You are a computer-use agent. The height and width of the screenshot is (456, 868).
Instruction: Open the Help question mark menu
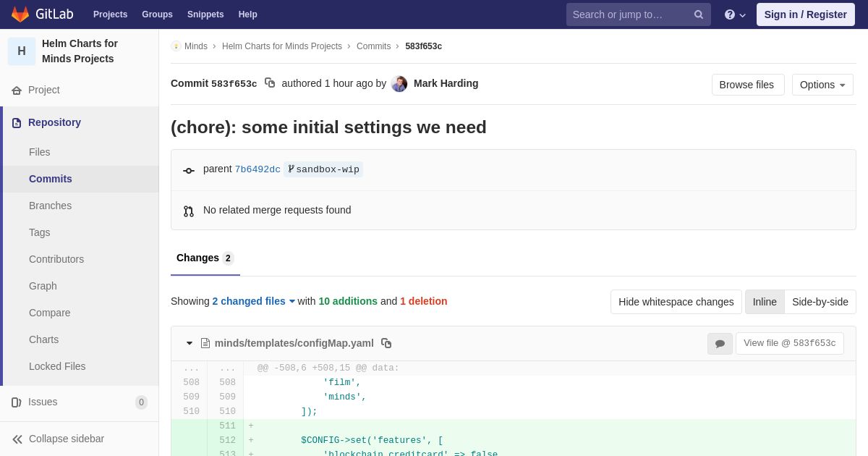[x=735, y=14]
